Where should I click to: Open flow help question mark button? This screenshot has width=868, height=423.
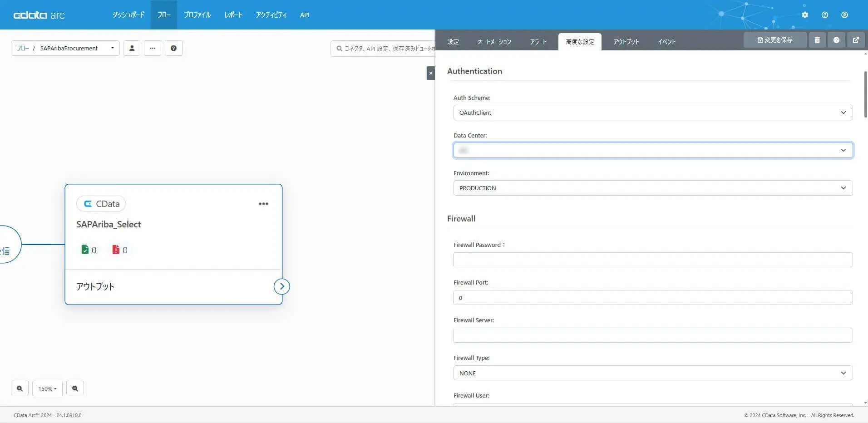click(173, 48)
